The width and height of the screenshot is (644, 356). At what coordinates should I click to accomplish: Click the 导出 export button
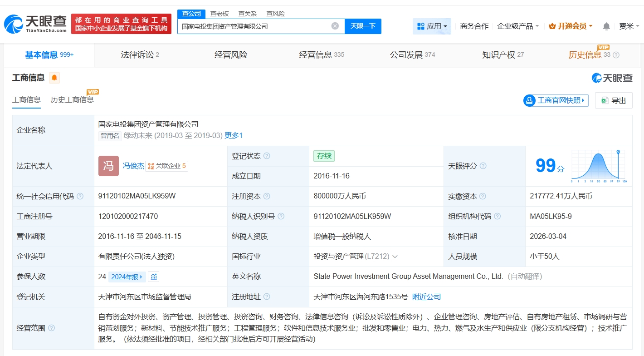coord(614,100)
